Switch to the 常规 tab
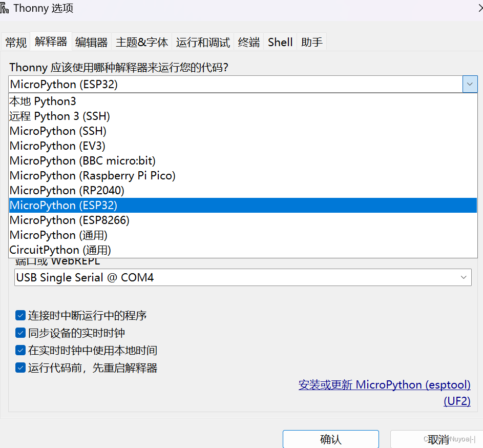 (16, 42)
